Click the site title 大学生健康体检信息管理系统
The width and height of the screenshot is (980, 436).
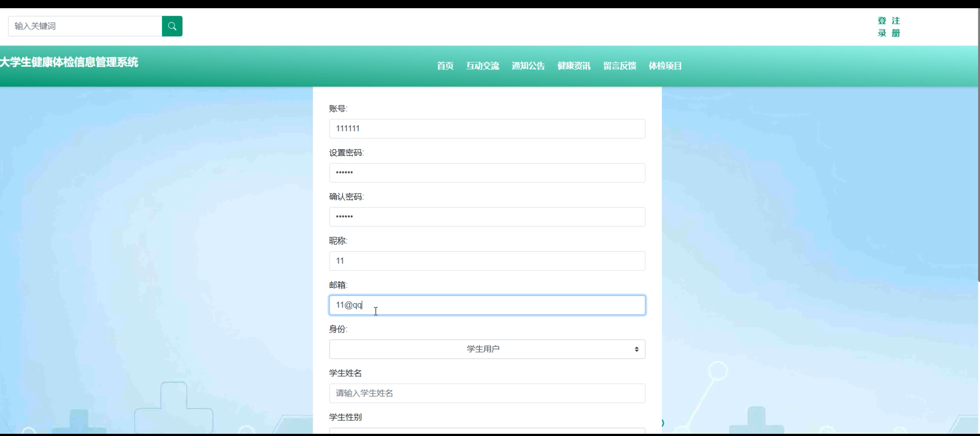coord(69,62)
